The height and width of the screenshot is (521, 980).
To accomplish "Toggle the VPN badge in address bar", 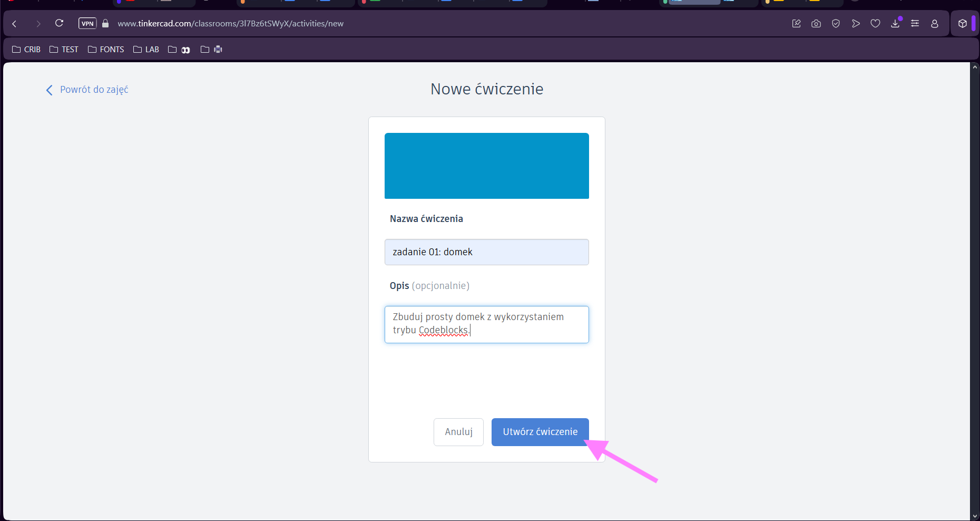I will (87, 23).
